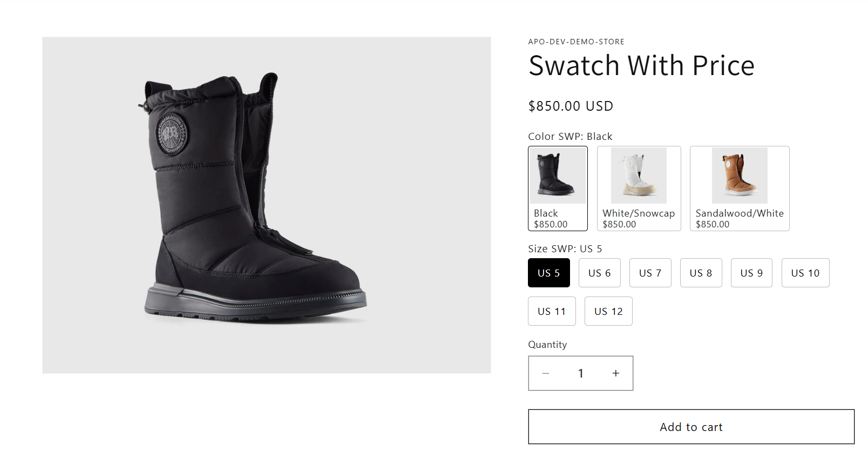Click the Swatch With Price product title
Screen dimensions: 868x451
(641, 66)
